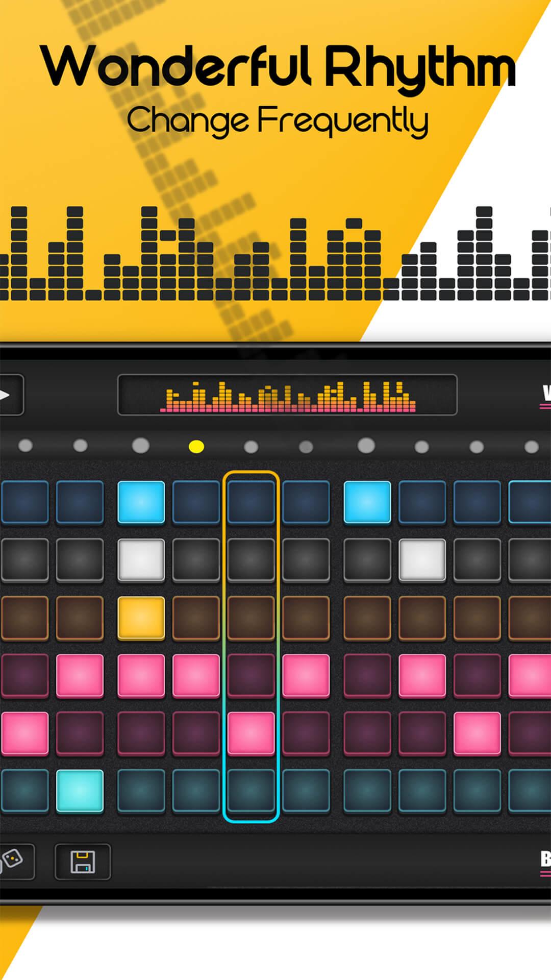The width and height of the screenshot is (551, 980).
Task: Click the equalizer waveform display panel
Action: [287, 395]
